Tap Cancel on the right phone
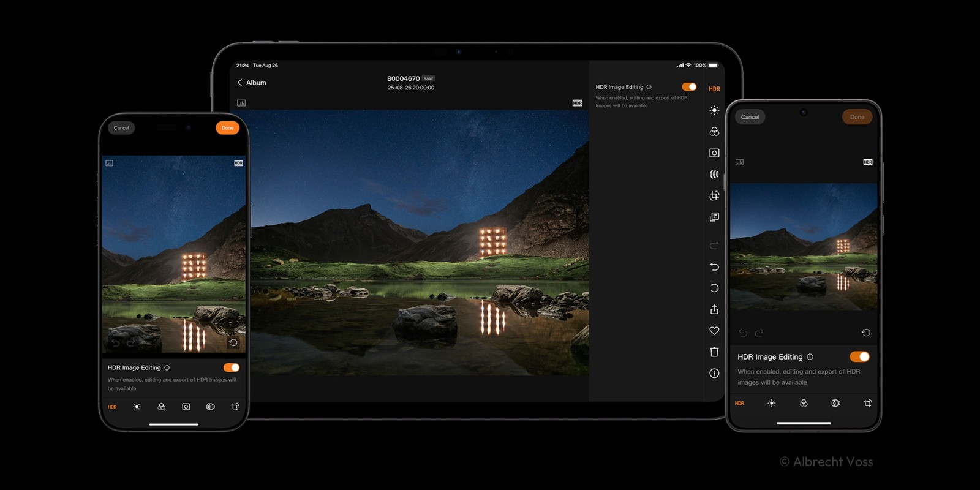The image size is (980, 490). pos(750,117)
